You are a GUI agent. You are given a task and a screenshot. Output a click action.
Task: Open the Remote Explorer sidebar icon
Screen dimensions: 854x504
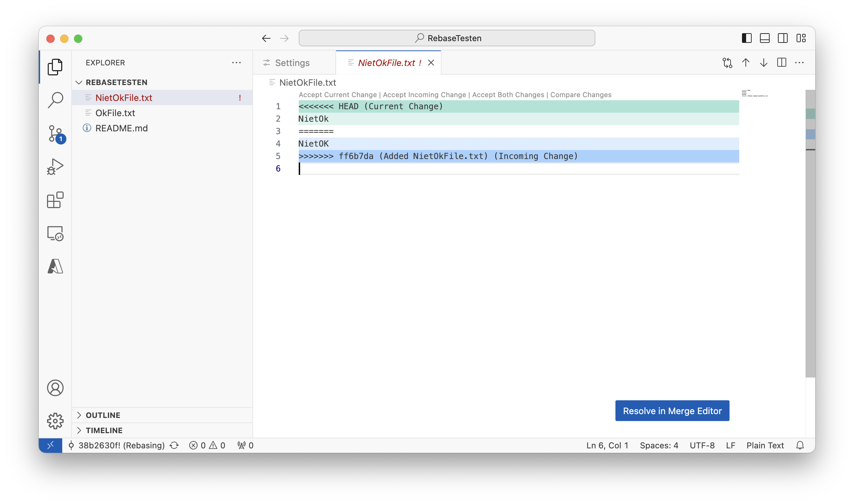55,233
